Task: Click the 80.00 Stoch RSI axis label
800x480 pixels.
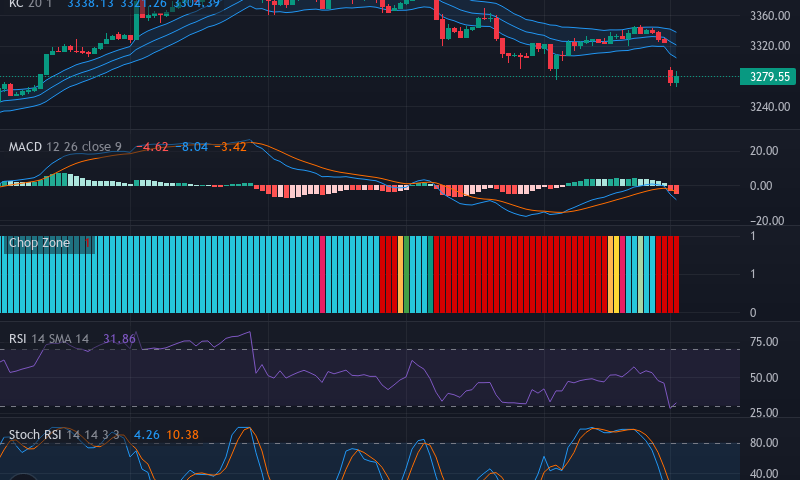Action: pyautogui.click(x=764, y=443)
